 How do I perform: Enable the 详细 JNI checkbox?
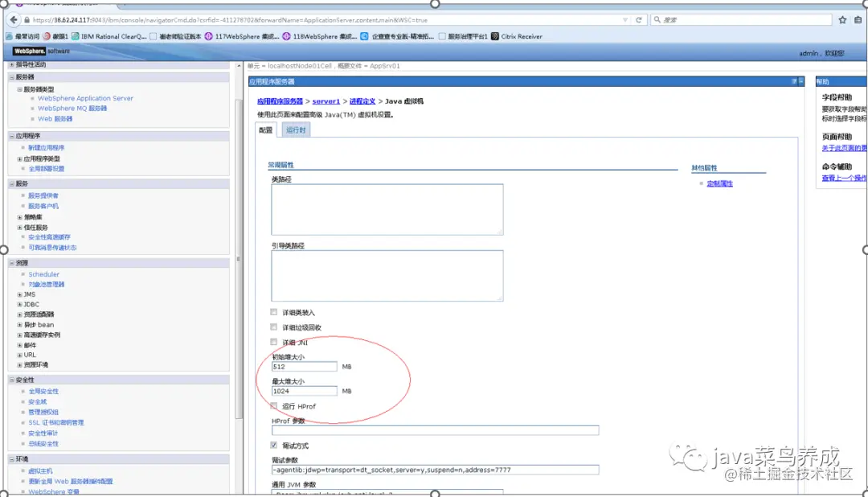point(274,342)
